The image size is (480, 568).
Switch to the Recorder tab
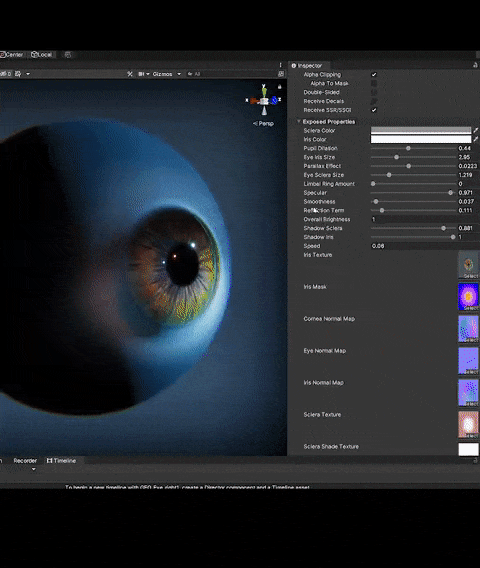pos(25,460)
